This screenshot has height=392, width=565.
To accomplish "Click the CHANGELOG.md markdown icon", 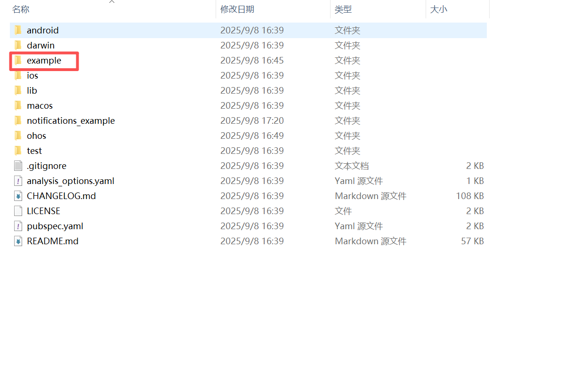I will pos(18,196).
